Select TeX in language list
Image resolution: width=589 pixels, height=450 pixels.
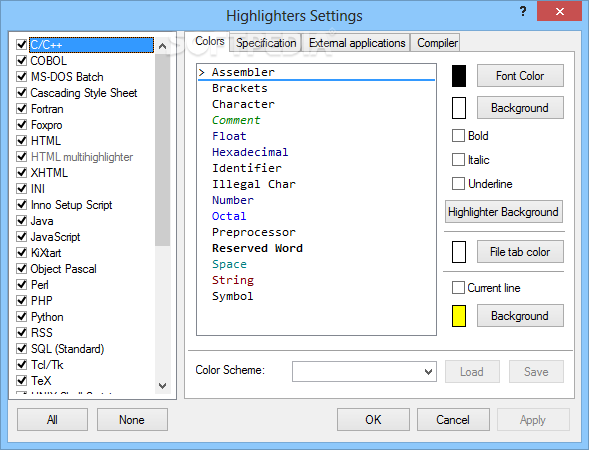tap(41, 381)
